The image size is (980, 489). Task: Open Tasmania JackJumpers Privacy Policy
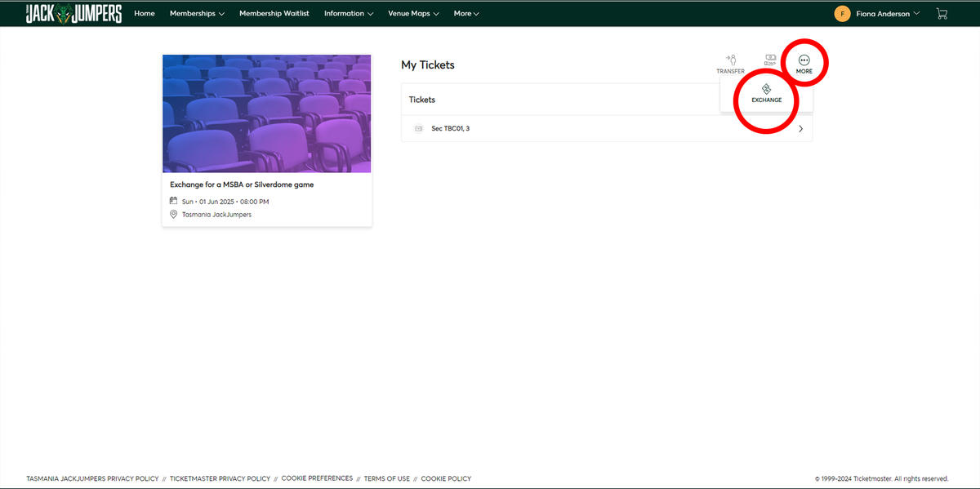92,479
